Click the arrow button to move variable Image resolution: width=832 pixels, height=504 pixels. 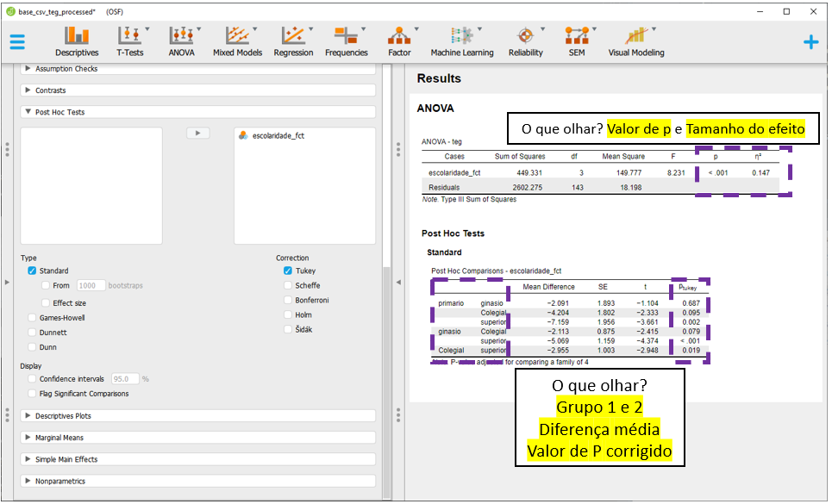(198, 134)
